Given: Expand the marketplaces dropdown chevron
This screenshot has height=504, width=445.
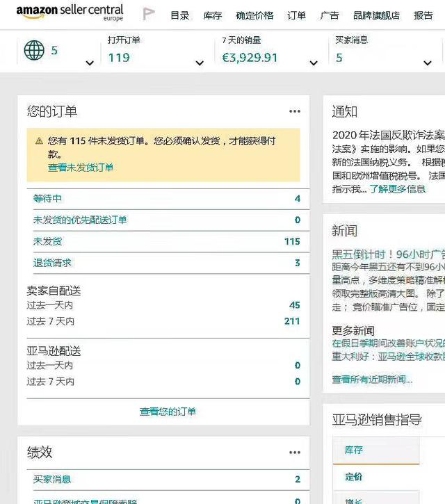Looking at the screenshot, I should click(x=90, y=63).
